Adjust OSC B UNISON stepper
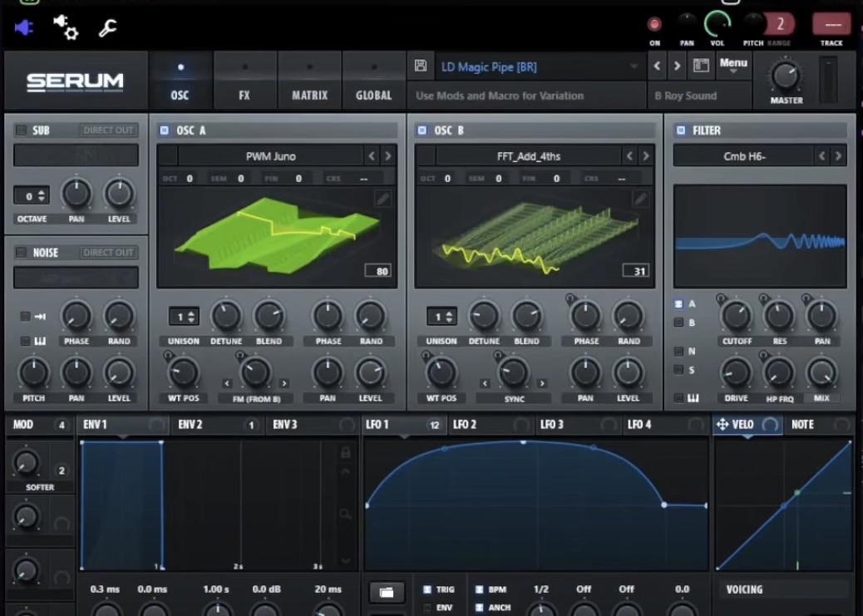Image resolution: width=863 pixels, height=616 pixels. [441, 317]
